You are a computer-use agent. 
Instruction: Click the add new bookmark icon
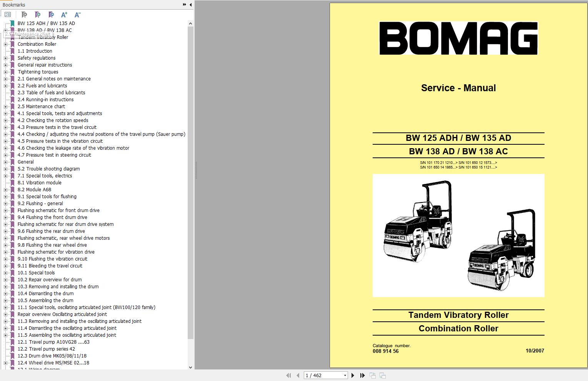coord(37,15)
